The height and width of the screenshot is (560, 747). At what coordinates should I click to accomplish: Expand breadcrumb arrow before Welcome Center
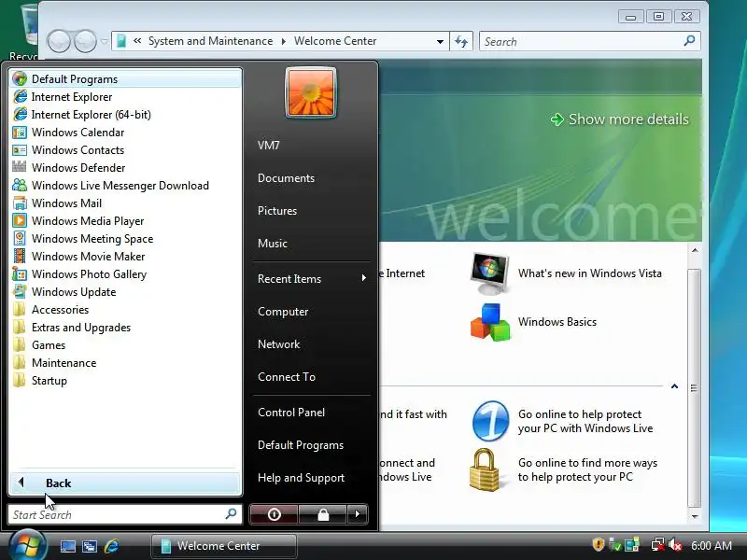pos(284,41)
